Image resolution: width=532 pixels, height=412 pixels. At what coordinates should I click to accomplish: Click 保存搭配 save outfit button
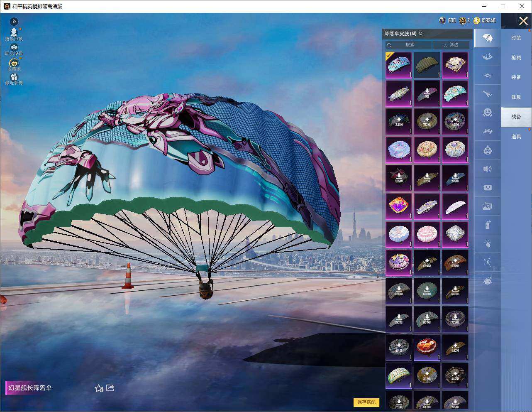point(366,402)
